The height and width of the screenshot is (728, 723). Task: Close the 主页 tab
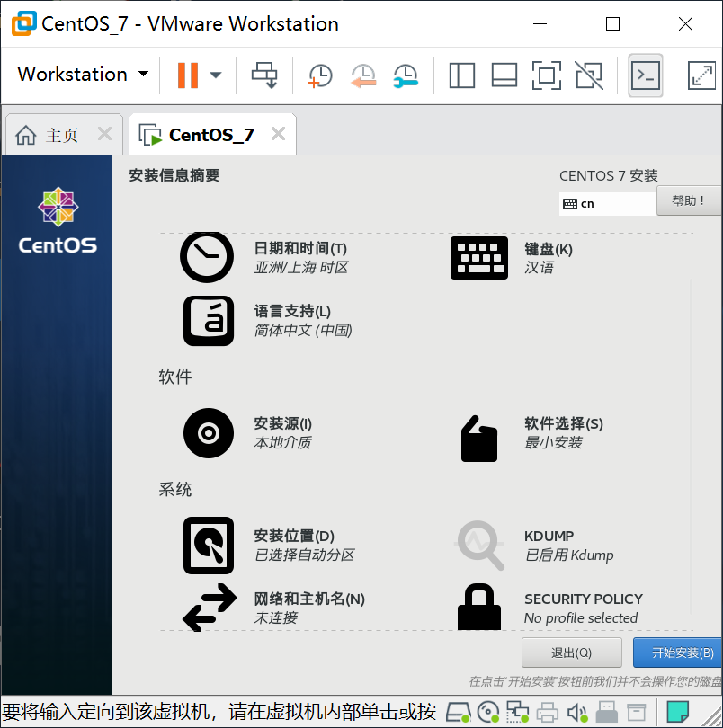105,134
